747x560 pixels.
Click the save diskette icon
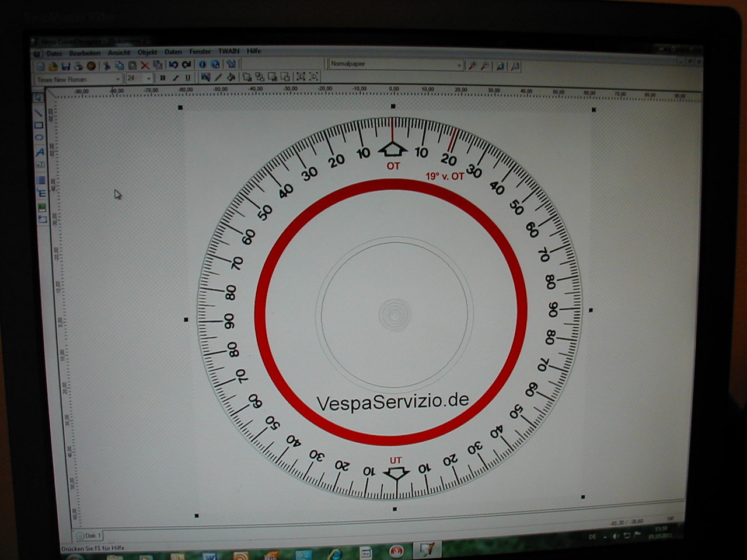[65, 66]
